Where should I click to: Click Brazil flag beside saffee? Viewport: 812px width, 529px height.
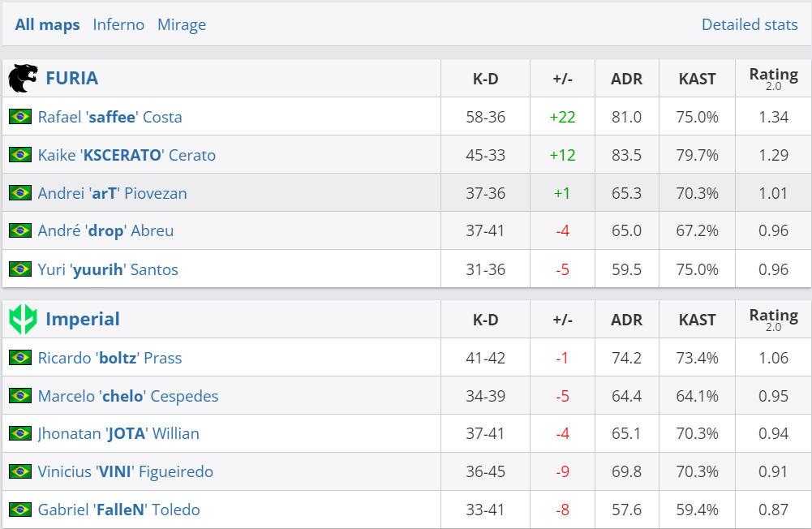point(20,117)
